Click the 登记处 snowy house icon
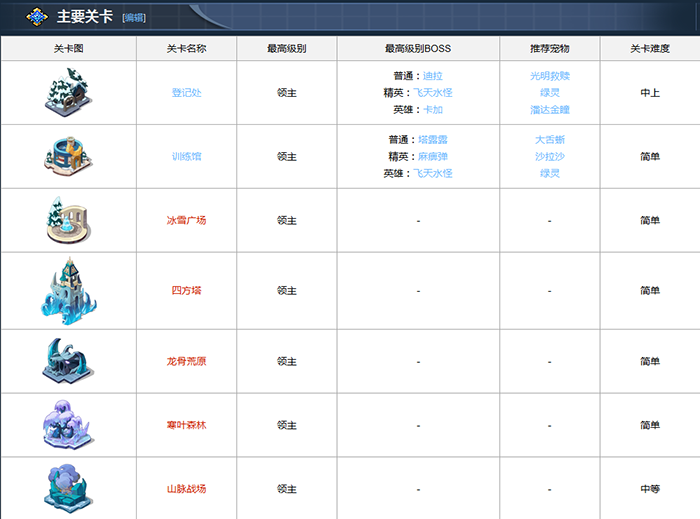The image size is (700, 519). (68, 92)
